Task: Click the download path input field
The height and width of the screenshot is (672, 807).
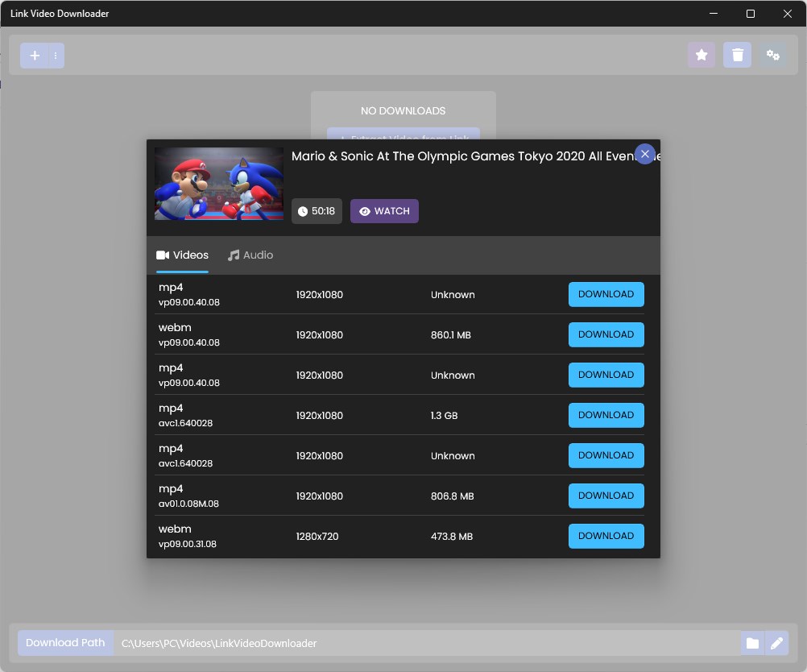Action: (x=427, y=643)
